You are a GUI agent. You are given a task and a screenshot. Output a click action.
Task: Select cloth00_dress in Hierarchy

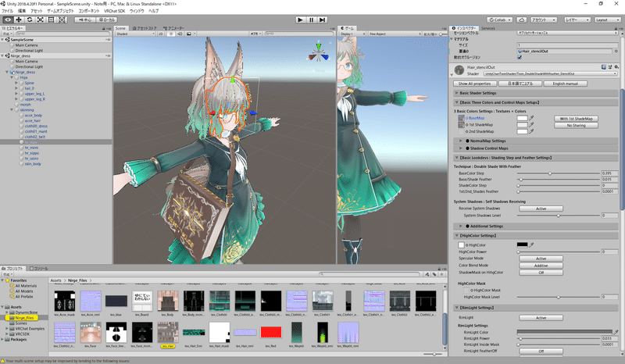pos(36,126)
